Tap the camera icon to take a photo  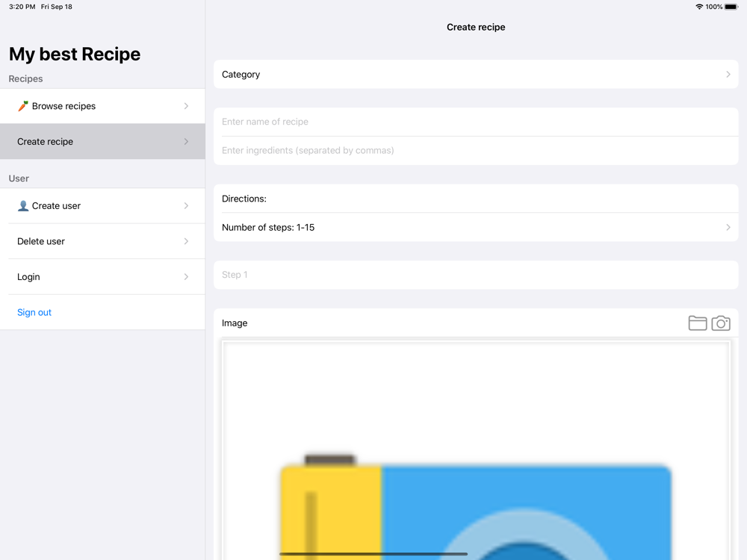[721, 323]
